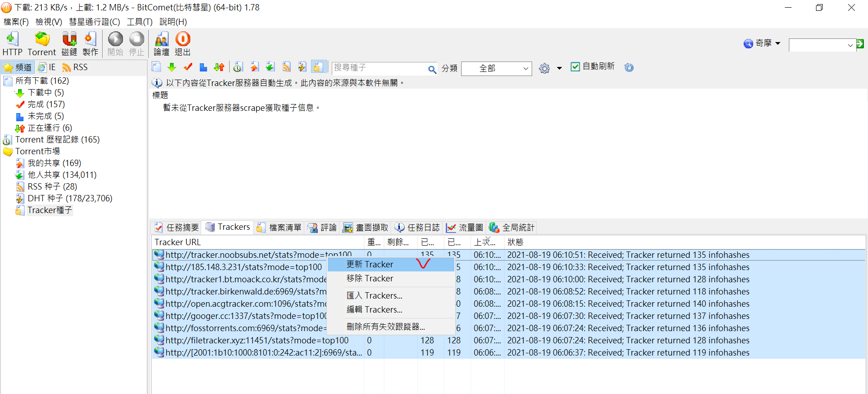Switch to the 畫面擷取 tab
Image resolution: width=868 pixels, height=394 pixels.
point(366,228)
